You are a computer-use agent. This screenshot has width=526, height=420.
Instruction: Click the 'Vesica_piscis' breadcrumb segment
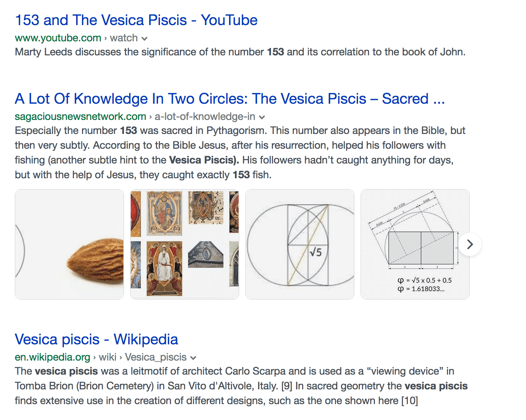pos(156,357)
